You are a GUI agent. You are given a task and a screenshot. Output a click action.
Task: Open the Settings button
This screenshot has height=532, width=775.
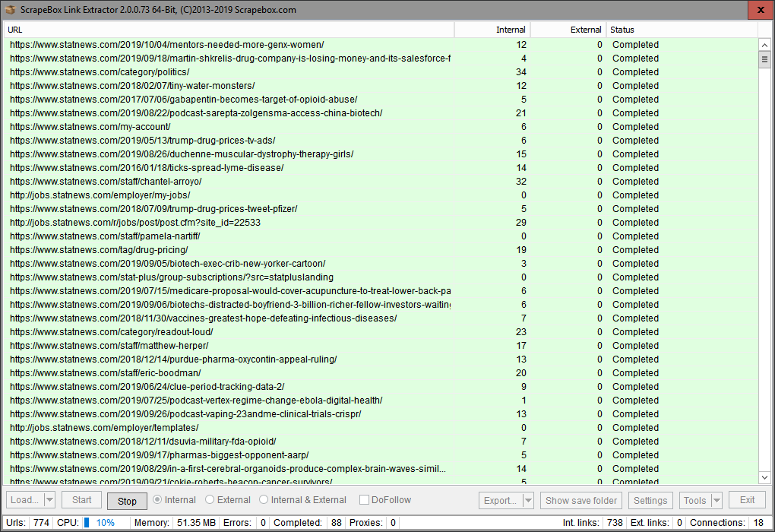click(x=650, y=500)
